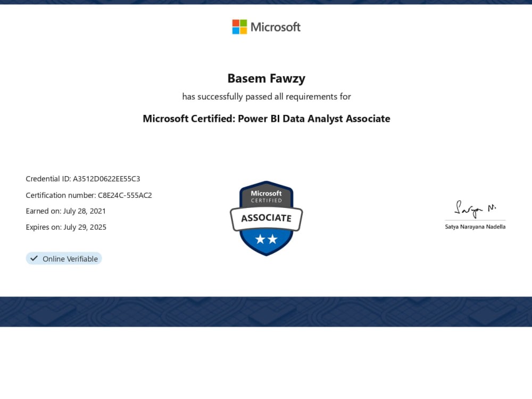
Task: Select the recipient name Basem Fawzy
Action: point(266,79)
